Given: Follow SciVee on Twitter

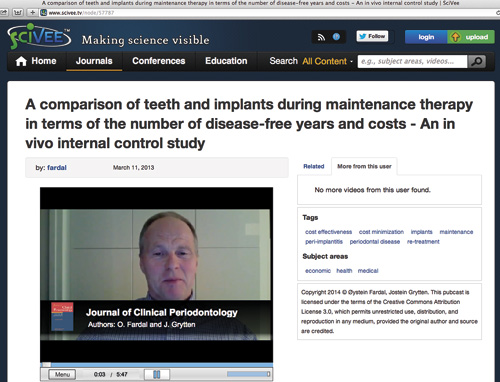Looking at the screenshot, I should click(372, 36).
